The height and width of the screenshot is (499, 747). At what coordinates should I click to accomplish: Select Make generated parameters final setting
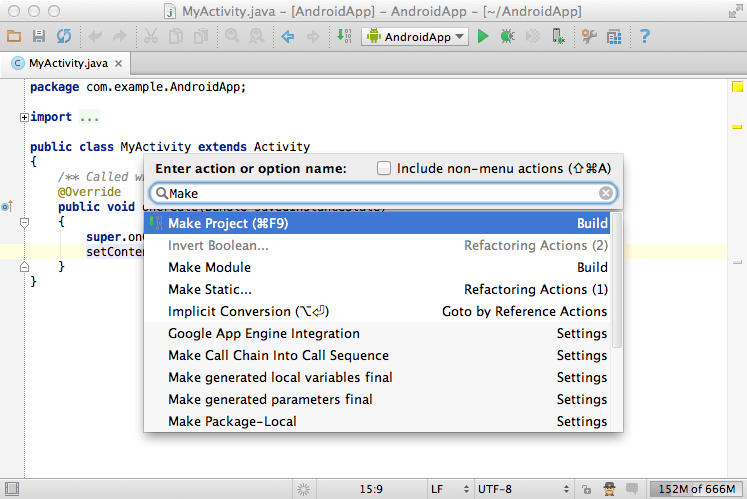[x=377, y=399]
